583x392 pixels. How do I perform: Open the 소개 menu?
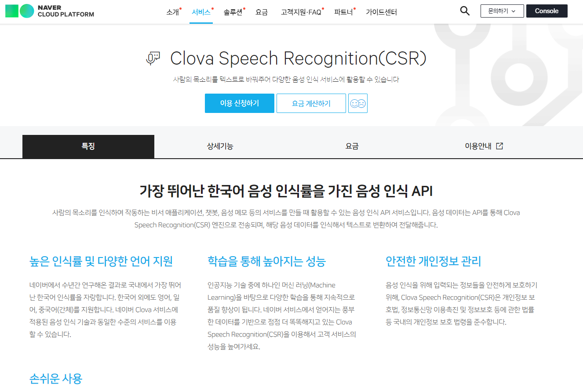(173, 12)
